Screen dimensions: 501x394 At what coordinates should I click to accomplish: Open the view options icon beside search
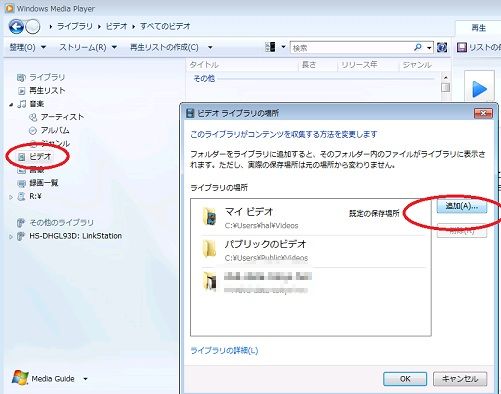click(270, 47)
